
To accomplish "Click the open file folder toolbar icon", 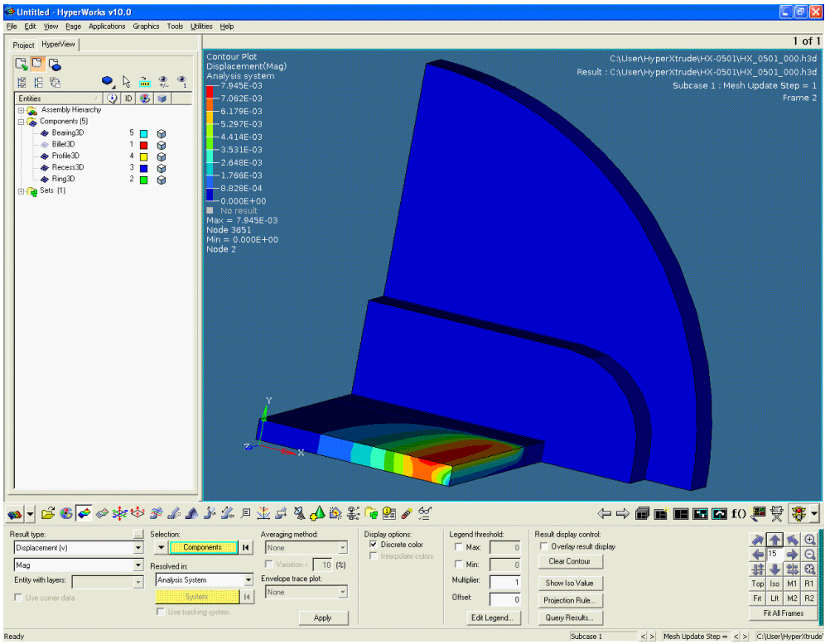I will 49,514.
